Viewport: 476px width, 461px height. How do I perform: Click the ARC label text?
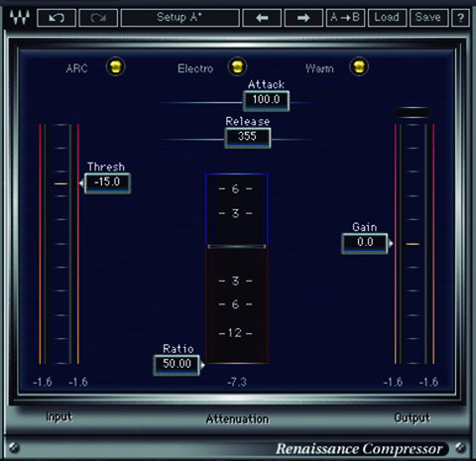[76, 68]
